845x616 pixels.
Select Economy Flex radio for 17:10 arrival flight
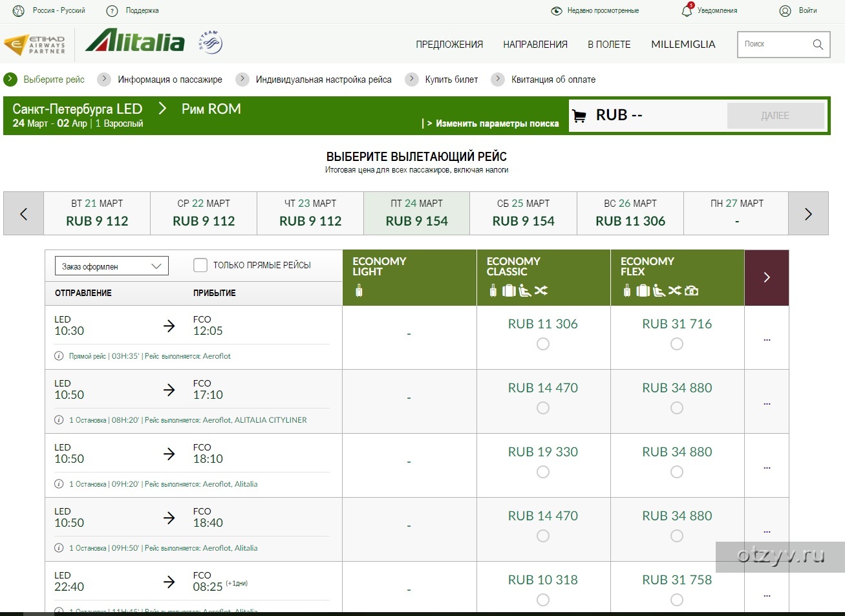coord(677,408)
